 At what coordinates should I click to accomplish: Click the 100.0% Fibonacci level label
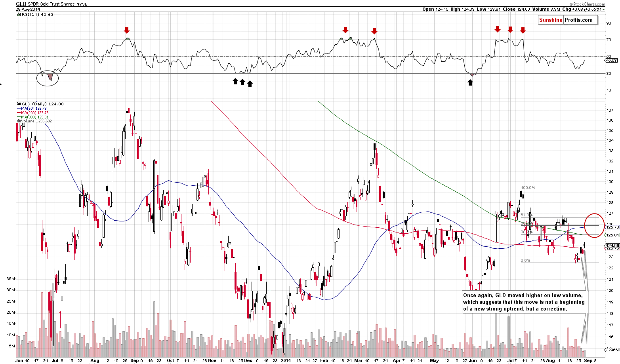pos(528,188)
